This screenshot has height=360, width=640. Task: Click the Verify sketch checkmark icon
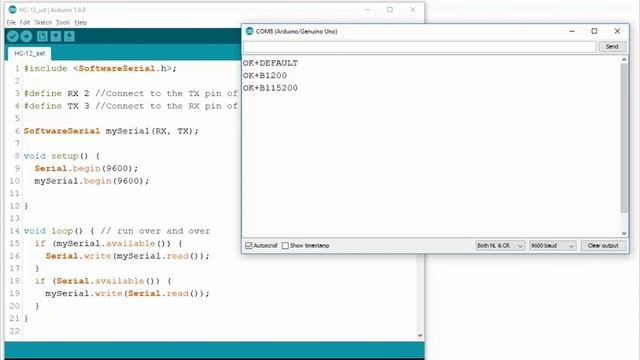point(13,36)
